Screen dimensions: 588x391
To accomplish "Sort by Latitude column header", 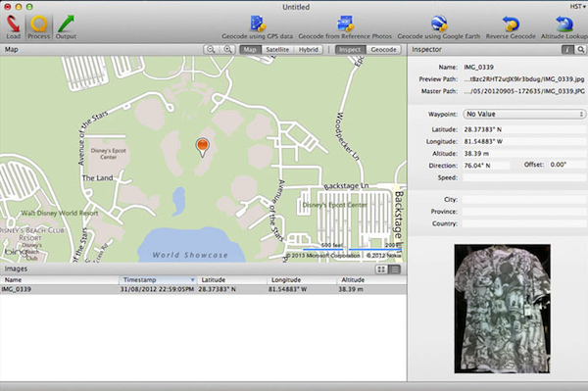I will 231,280.
